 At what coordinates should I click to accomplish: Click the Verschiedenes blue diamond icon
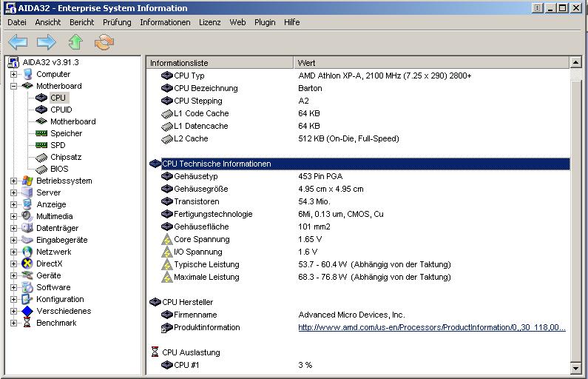point(27,311)
